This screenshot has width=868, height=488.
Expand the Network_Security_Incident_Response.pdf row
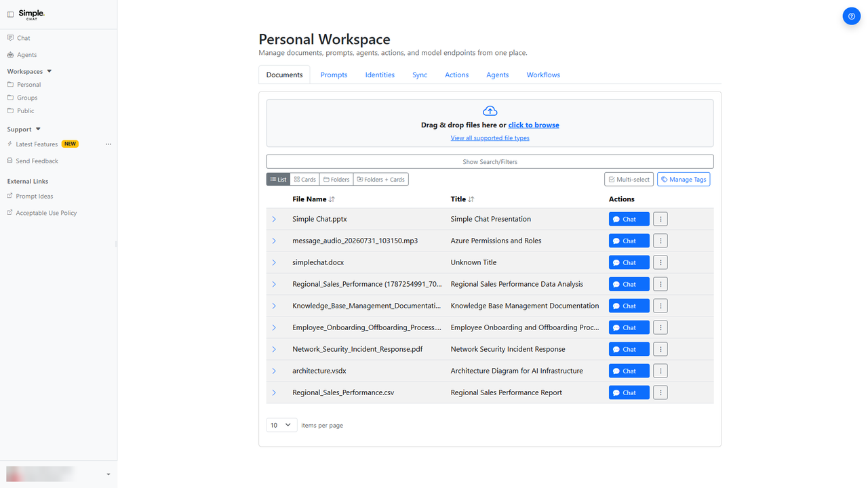[274, 349]
